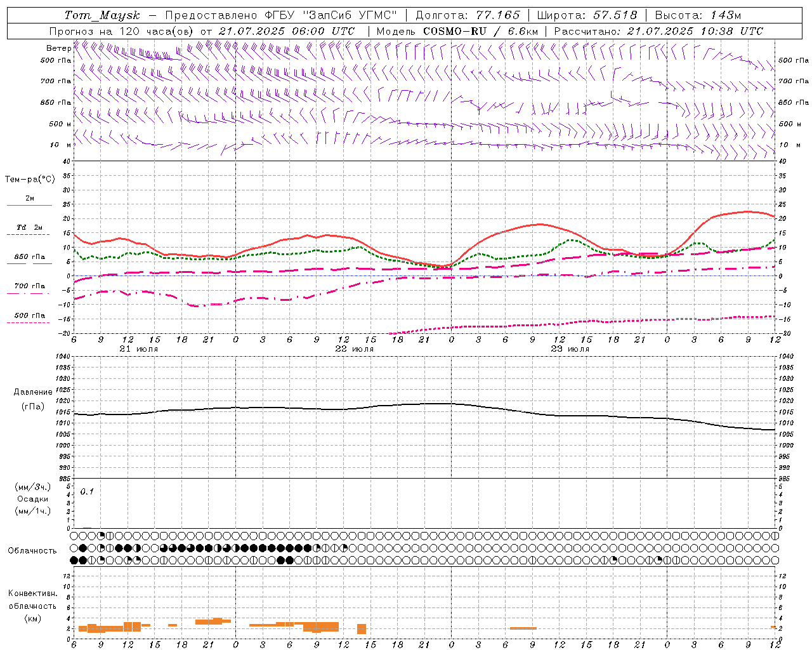Image resolution: width=812 pixels, height=650 pixels.
Task: Click the Высота: 143м header field
Action: tap(698, 15)
